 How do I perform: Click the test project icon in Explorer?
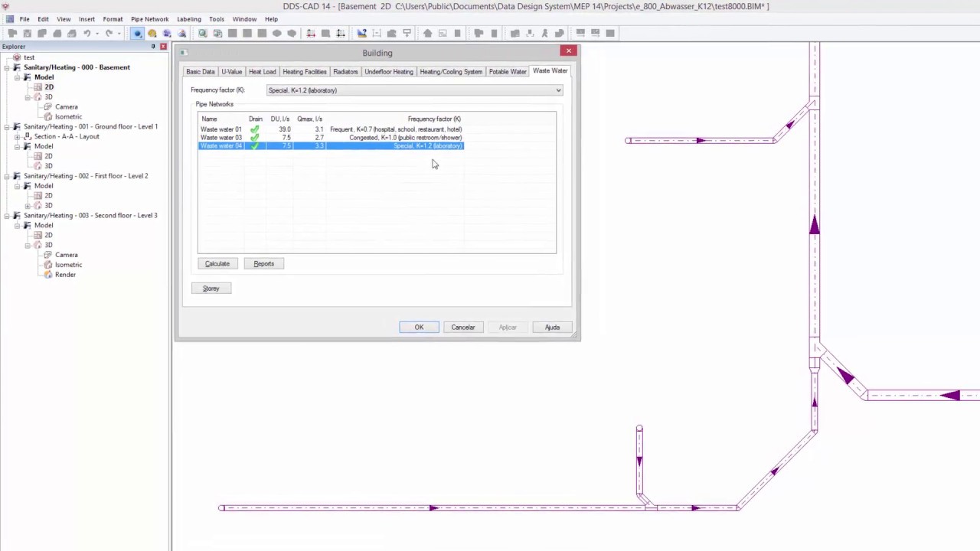(x=17, y=57)
